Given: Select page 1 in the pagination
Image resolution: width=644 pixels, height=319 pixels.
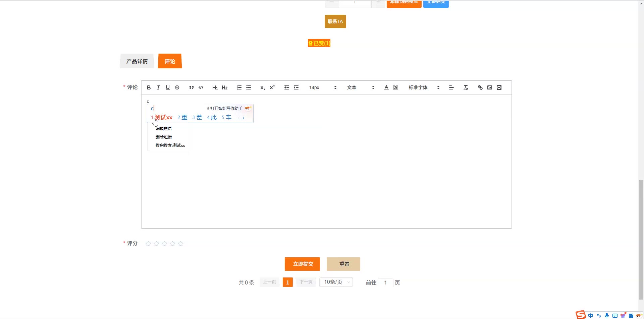Looking at the screenshot, I should coord(288,282).
